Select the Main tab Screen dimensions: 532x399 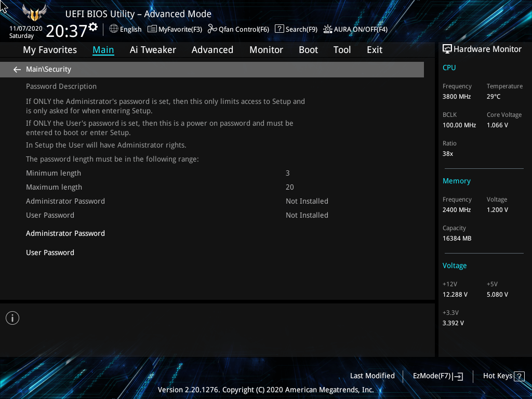(103, 50)
